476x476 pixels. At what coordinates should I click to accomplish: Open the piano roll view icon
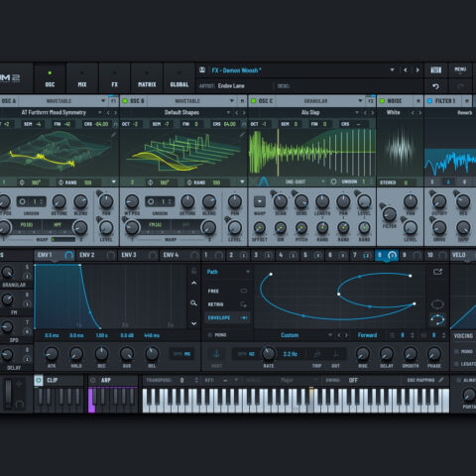click(x=436, y=70)
